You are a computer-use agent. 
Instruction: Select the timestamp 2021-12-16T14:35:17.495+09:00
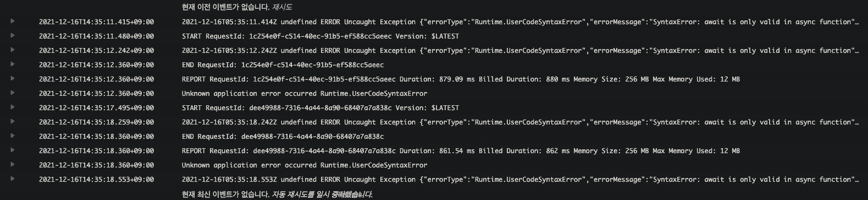point(96,108)
